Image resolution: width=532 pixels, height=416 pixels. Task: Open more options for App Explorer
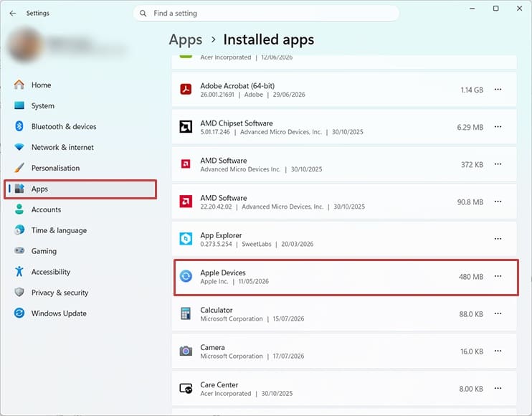click(498, 239)
